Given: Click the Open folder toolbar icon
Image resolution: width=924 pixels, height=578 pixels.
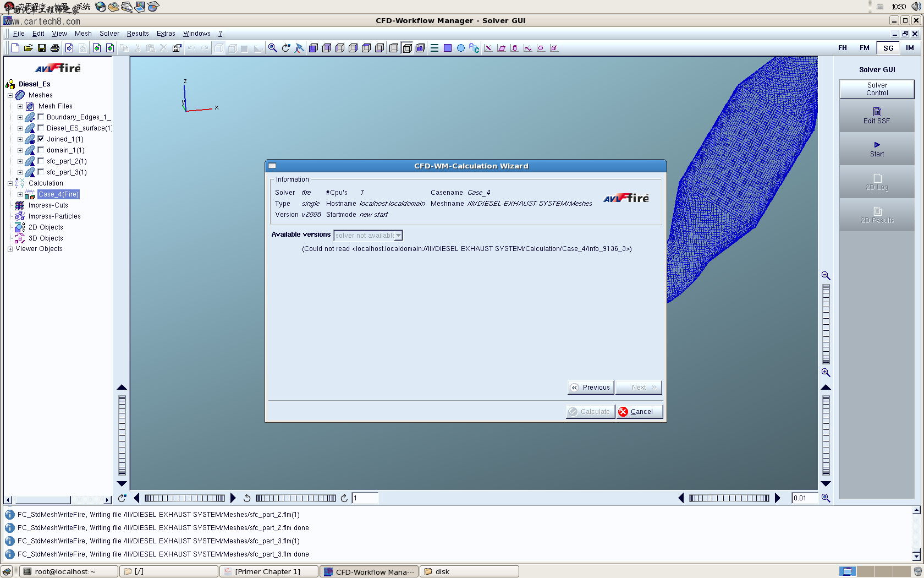Looking at the screenshot, I should point(29,48).
